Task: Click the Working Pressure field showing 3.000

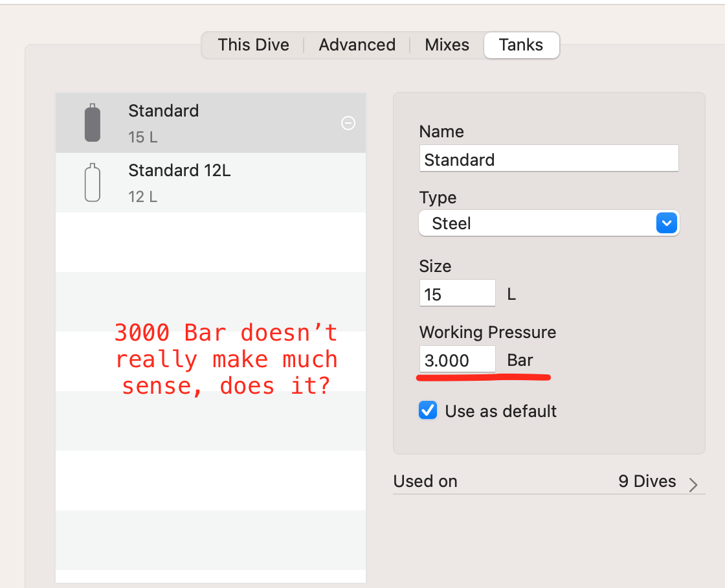Action: [x=457, y=360]
